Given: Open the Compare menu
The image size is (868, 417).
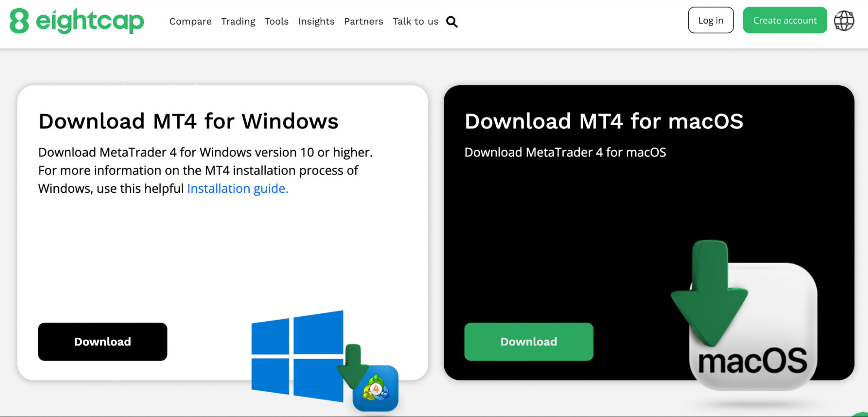Looking at the screenshot, I should click(x=190, y=21).
